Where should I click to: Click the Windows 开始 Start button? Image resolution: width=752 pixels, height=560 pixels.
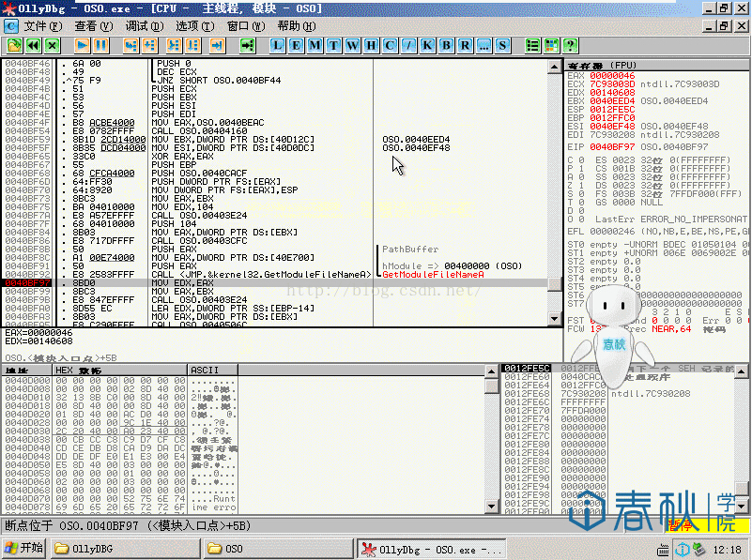coord(24,548)
